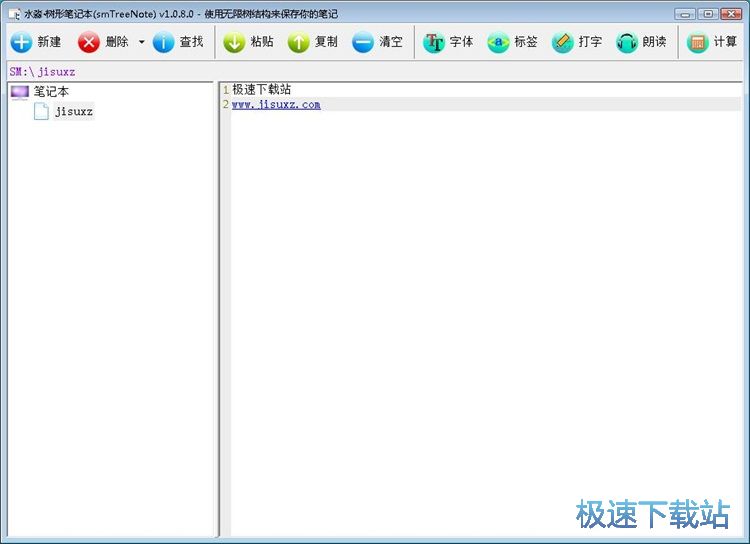Click the 极速下载站 text on line 1

(x=262, y=89)
